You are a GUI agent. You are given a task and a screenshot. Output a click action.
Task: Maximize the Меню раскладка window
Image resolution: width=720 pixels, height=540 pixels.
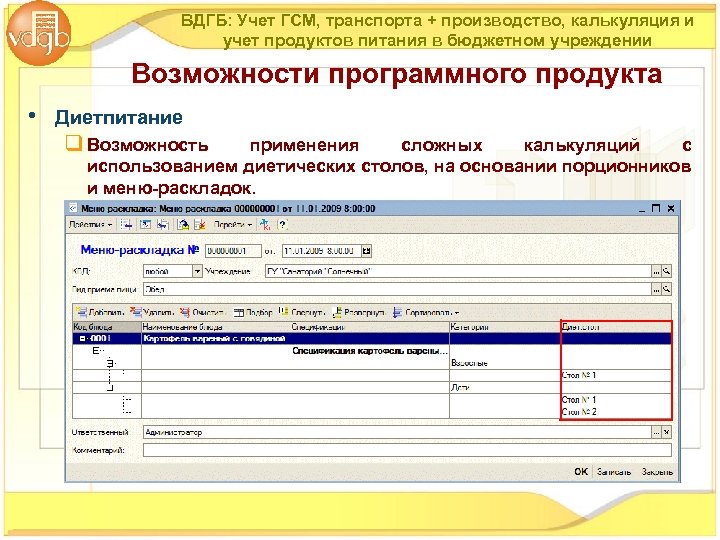(x=656, y=208)
